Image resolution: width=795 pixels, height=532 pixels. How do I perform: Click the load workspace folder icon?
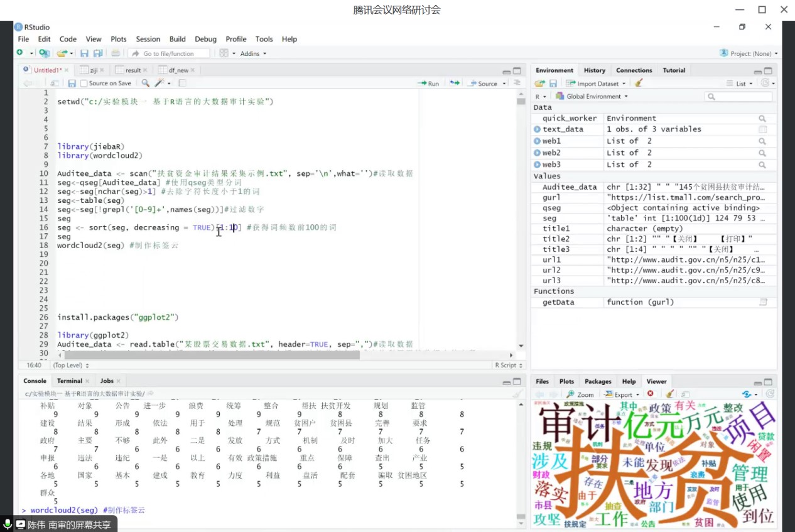point(539,83)
